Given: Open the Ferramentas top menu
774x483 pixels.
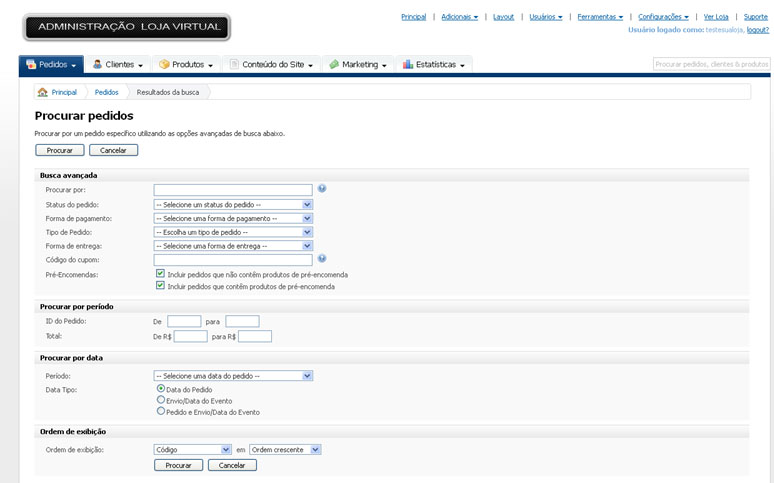Looking at the screenshot, I should [x=600, y=17].
